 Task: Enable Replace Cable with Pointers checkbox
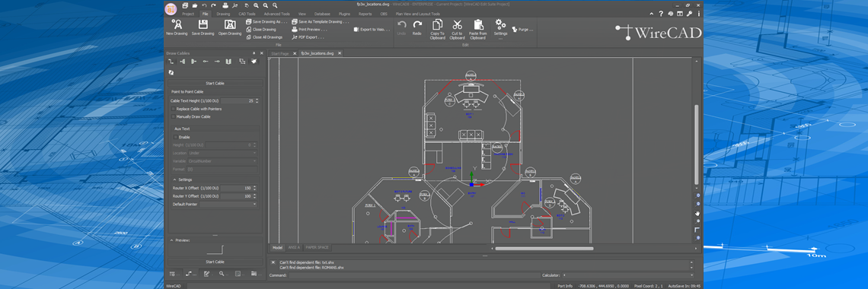174,109
